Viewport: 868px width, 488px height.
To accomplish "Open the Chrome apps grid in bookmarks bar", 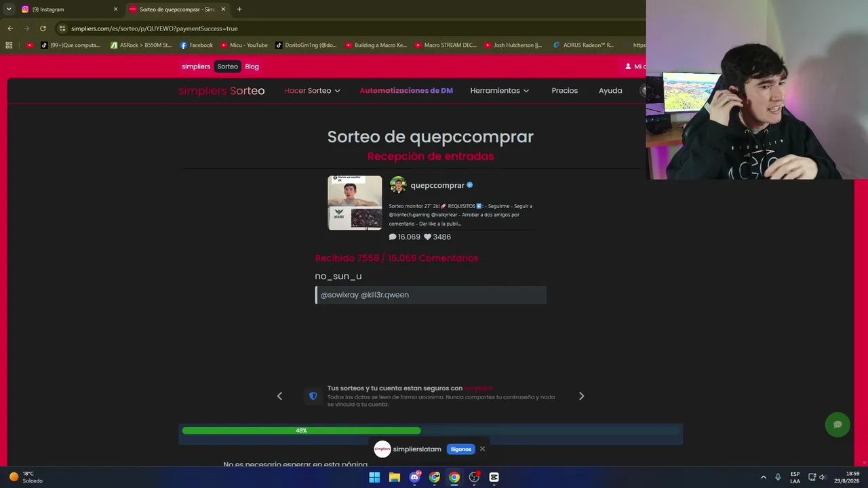I will click(9, 45).
